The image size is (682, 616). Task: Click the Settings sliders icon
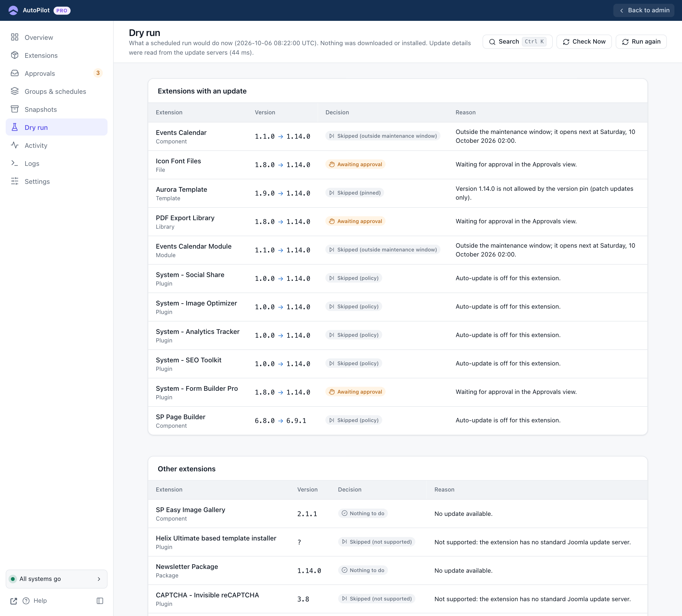15,181
